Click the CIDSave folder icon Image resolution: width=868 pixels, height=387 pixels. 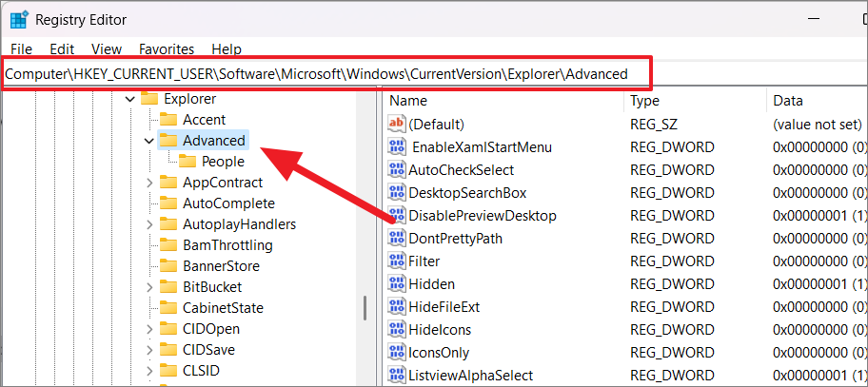pyautogui.click(x=168, y=349)
